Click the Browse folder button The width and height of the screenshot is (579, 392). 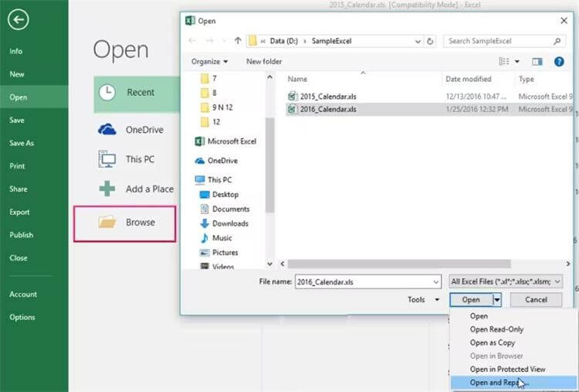pos(125,224)
